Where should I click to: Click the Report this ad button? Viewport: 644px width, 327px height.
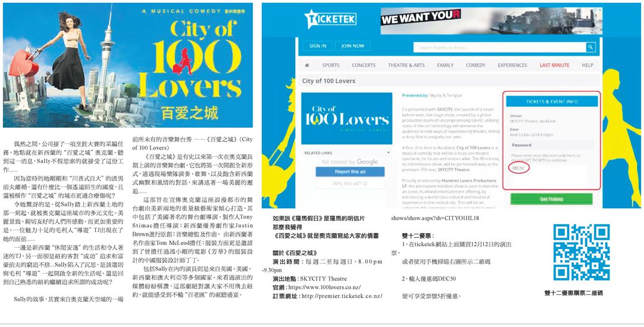click(350, 172)
